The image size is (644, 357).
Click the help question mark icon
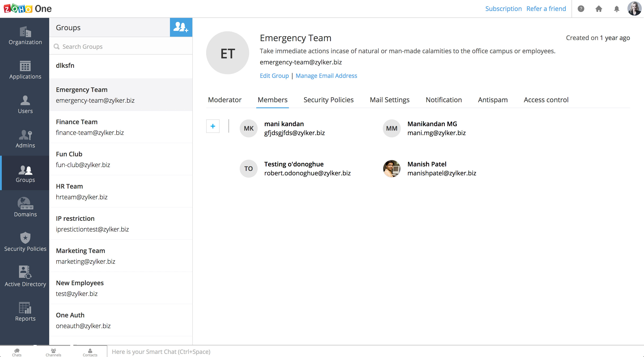[x=581, y=9]
